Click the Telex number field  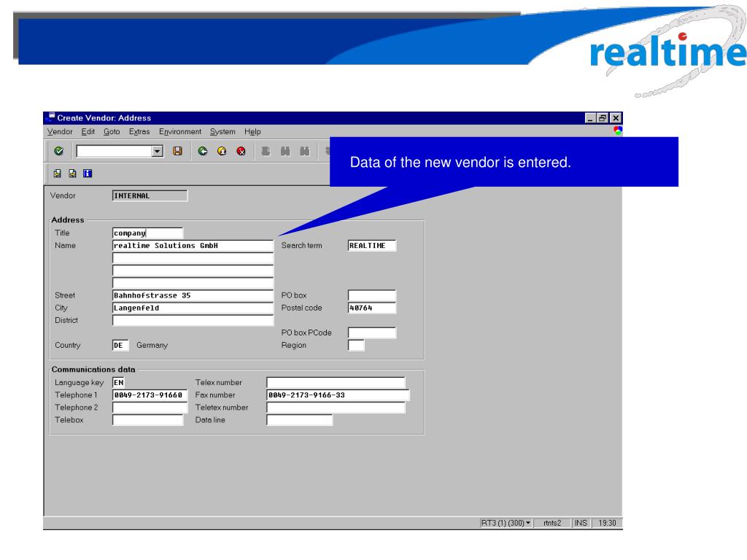point(336,382)
